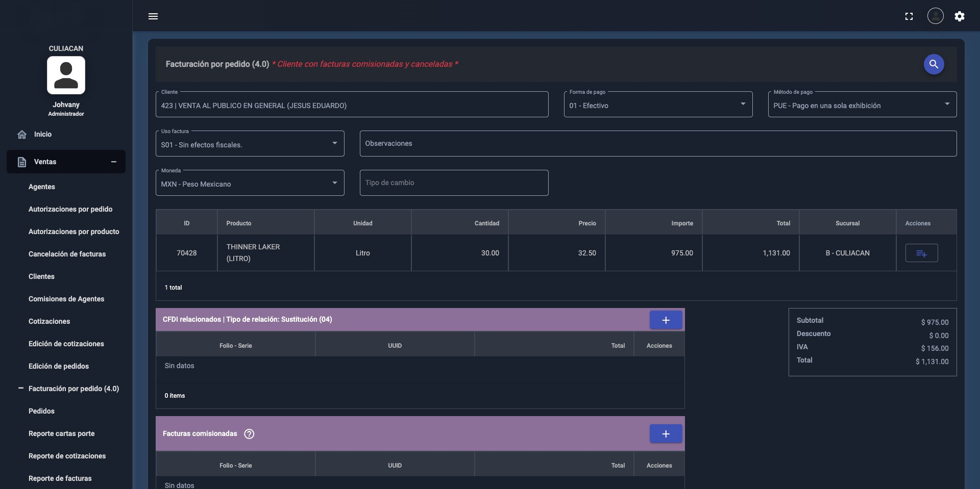Click the Johvany profile picture in the sidebar
The width and height of the screenshot is (980, 489).
pos(66,75)
